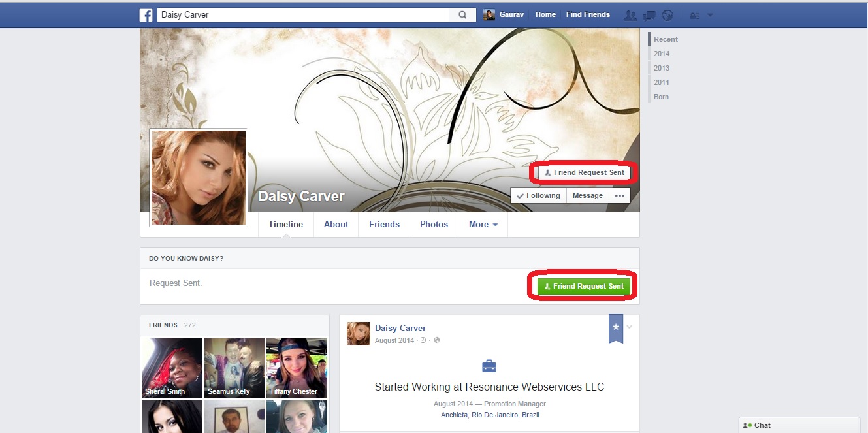Image resolution: width=868 pixels, height=433 pixels.
Task: Open the Timeline tab
Action: 285,224
